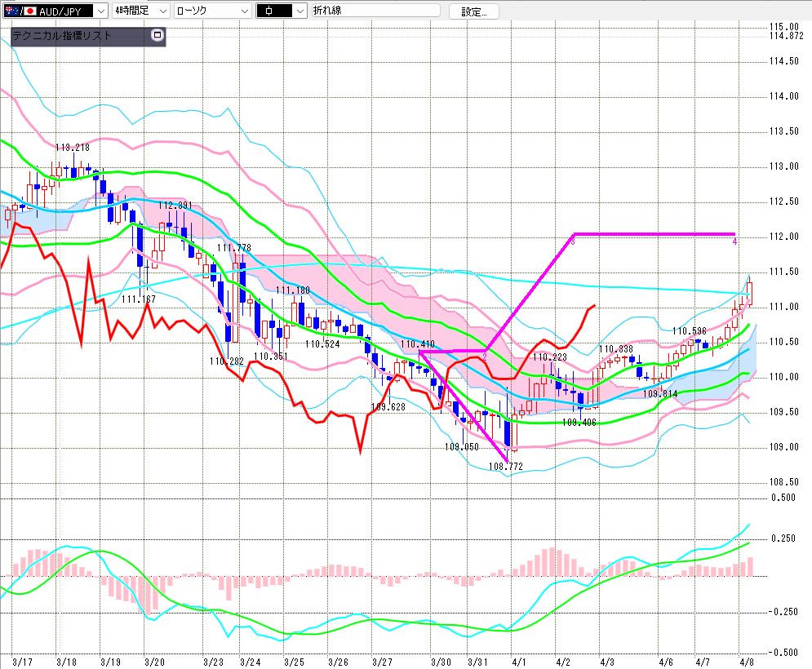Open the AUD/JPY currency pair dropdown
The image size is (812, 669).
click(x=100, y=11)
